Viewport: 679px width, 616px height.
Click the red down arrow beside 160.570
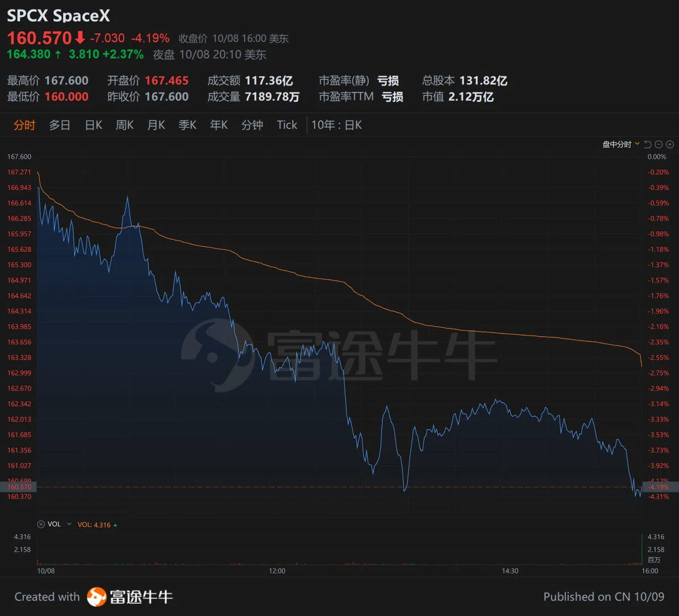tap(80, 38)
